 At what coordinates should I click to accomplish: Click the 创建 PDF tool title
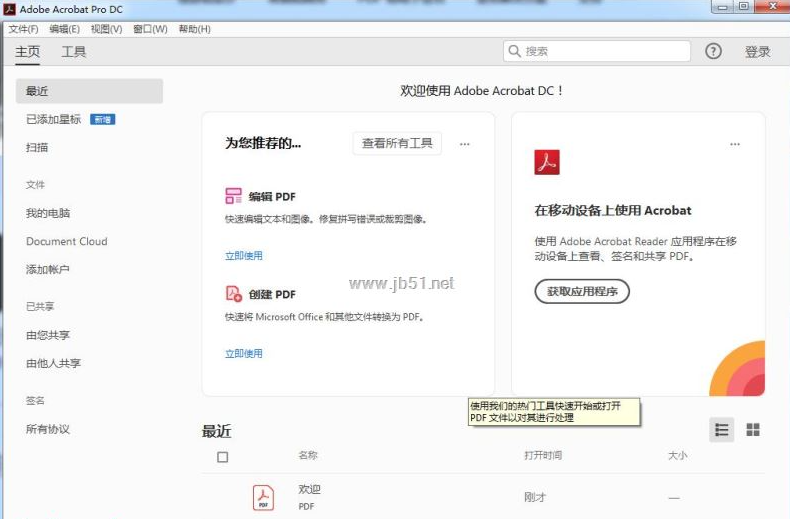[x=272, y=294]
